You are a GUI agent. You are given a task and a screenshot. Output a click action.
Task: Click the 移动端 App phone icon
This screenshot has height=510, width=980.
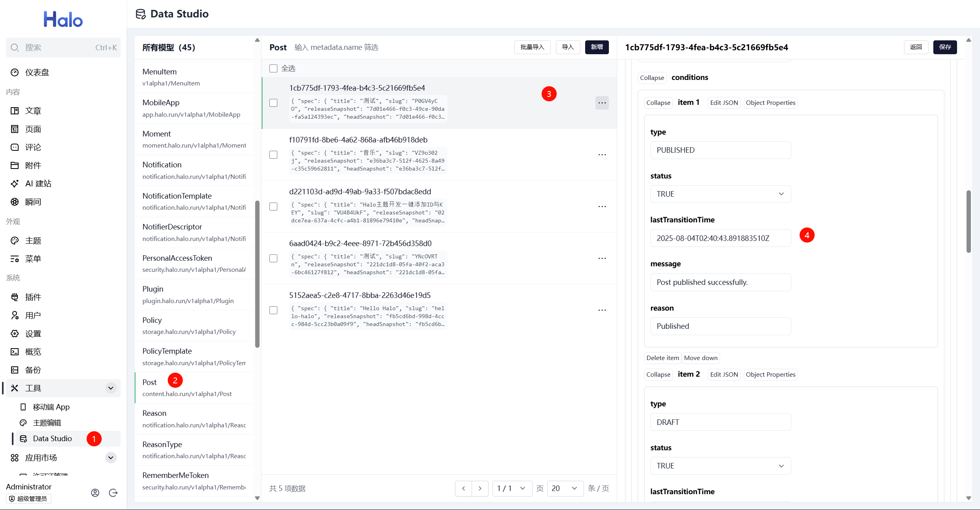coord(23,407)
